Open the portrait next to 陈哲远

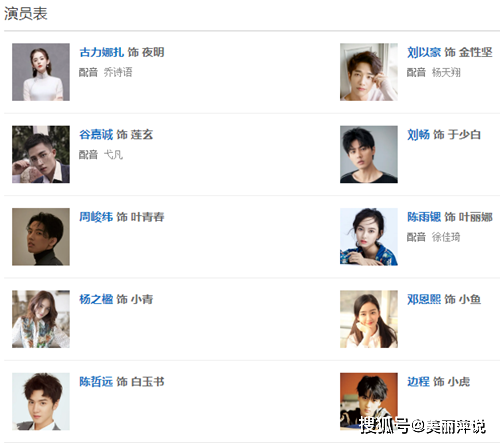41,401
